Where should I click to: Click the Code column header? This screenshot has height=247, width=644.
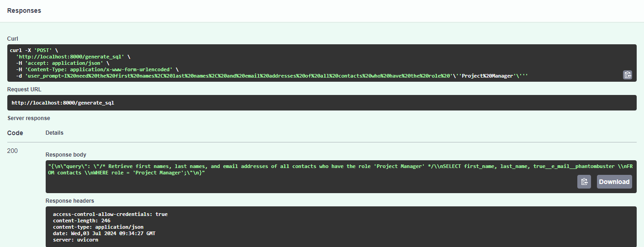click(15, 133)
